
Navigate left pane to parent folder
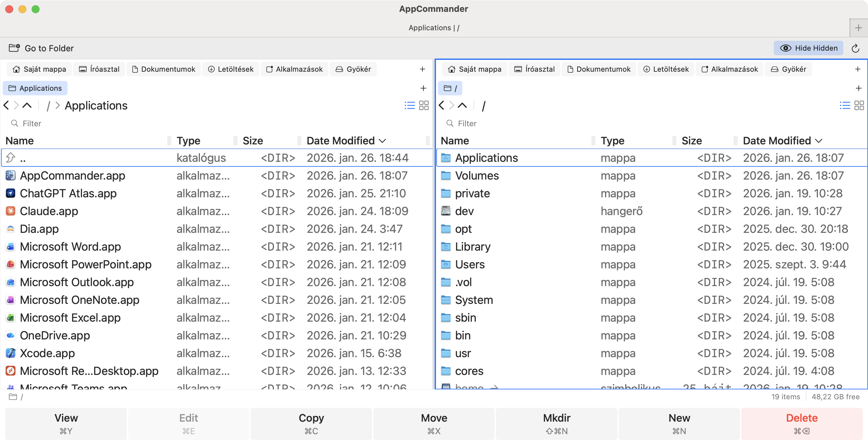tap(27, 105)
